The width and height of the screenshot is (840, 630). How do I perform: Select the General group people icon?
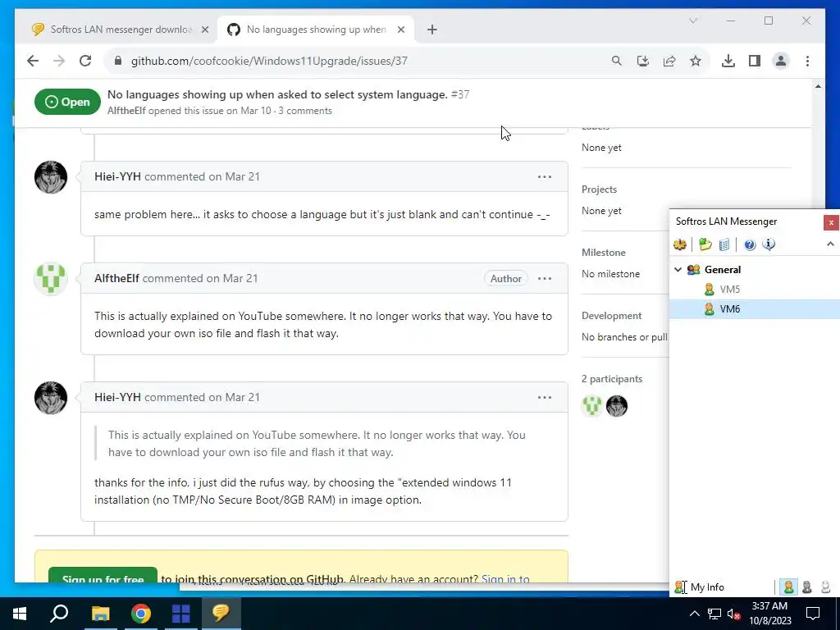pyautogui.click(x=693, y=269)
